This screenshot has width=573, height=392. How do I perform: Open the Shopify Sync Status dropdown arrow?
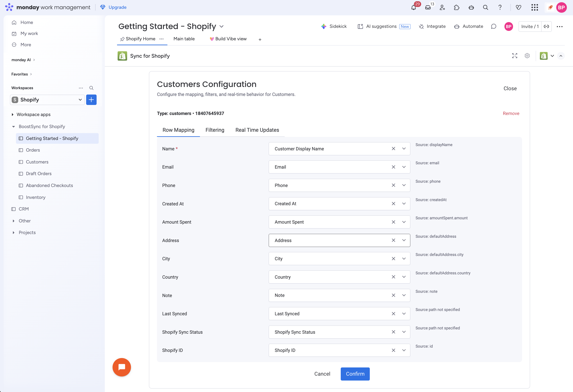(x=404, y=332)
